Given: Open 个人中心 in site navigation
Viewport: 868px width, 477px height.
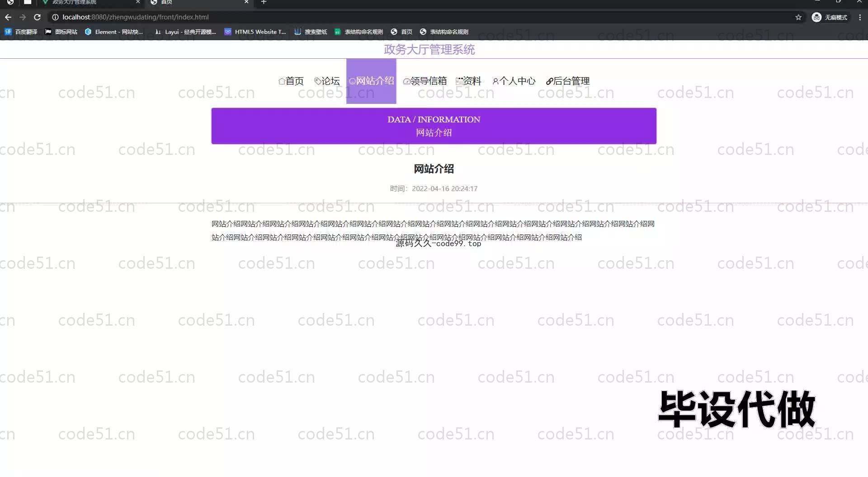Looking at the screenshot, I should (514, 81).
